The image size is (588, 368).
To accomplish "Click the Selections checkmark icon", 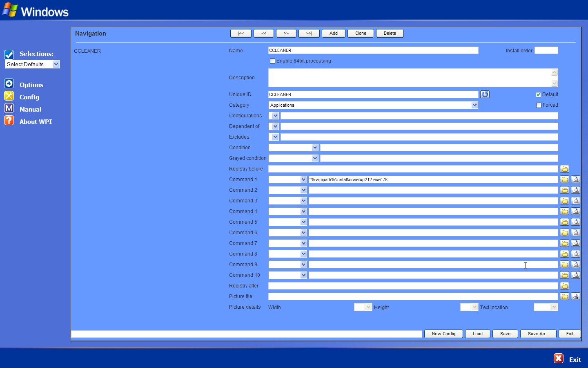I will (x=9, y=54).
